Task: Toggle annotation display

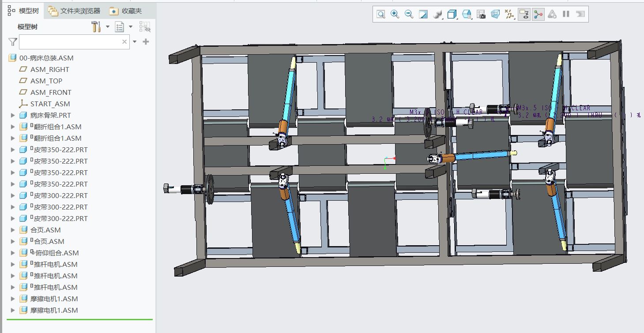Action: pyautogui.click(x=524, y=15)
